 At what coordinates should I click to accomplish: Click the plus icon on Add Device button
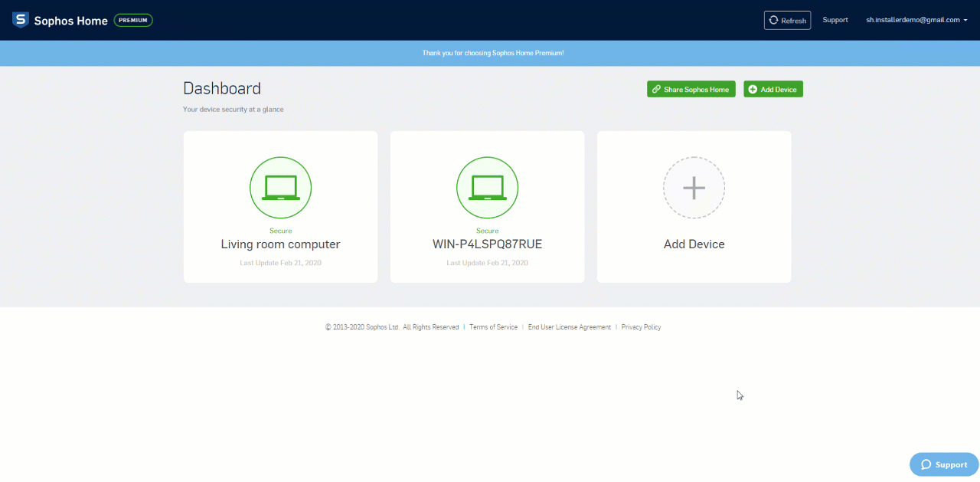[753, 90]
